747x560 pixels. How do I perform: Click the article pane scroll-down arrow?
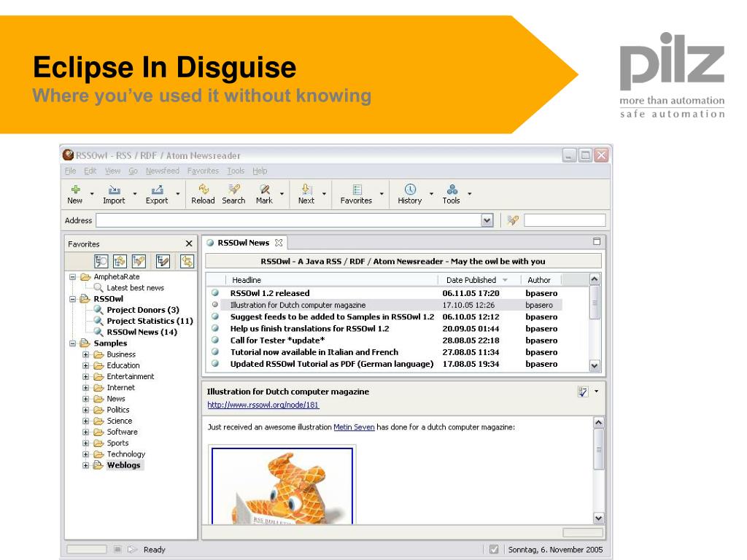click(x=599, y=518)
